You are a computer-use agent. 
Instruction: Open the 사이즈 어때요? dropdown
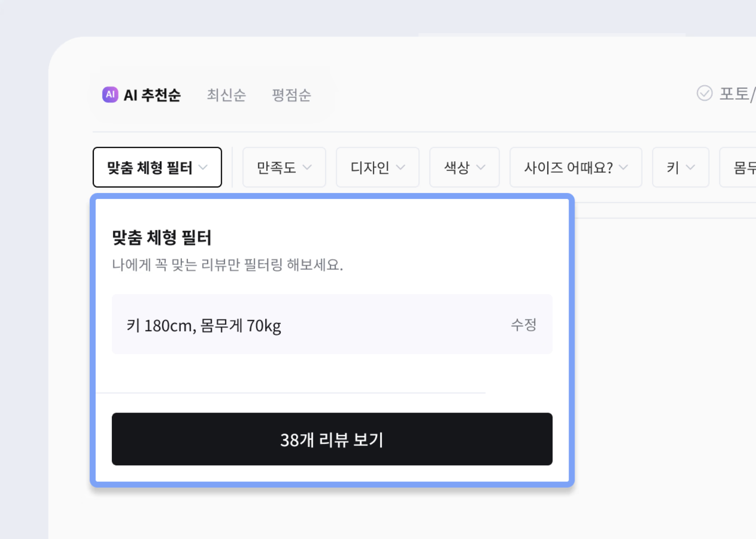point(575,167)
